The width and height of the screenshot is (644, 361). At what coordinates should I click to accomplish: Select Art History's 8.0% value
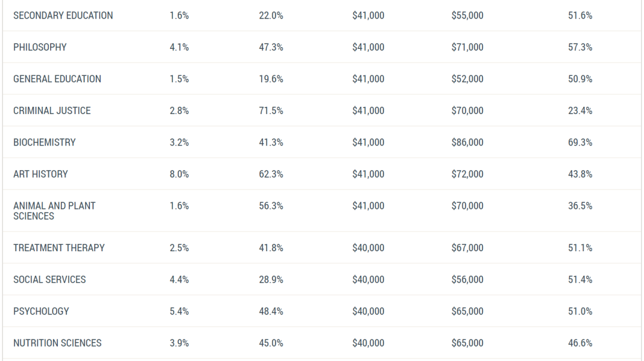click(179, 174)
